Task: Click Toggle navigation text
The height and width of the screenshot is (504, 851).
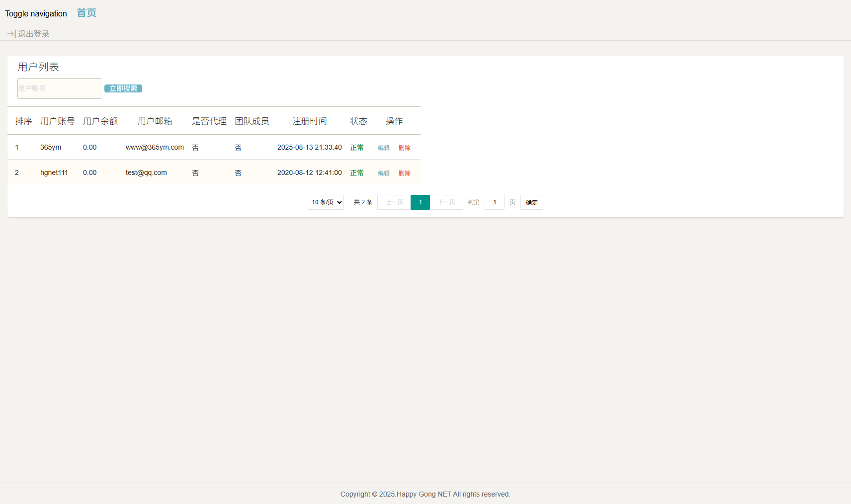Action: tap(36, 13)
